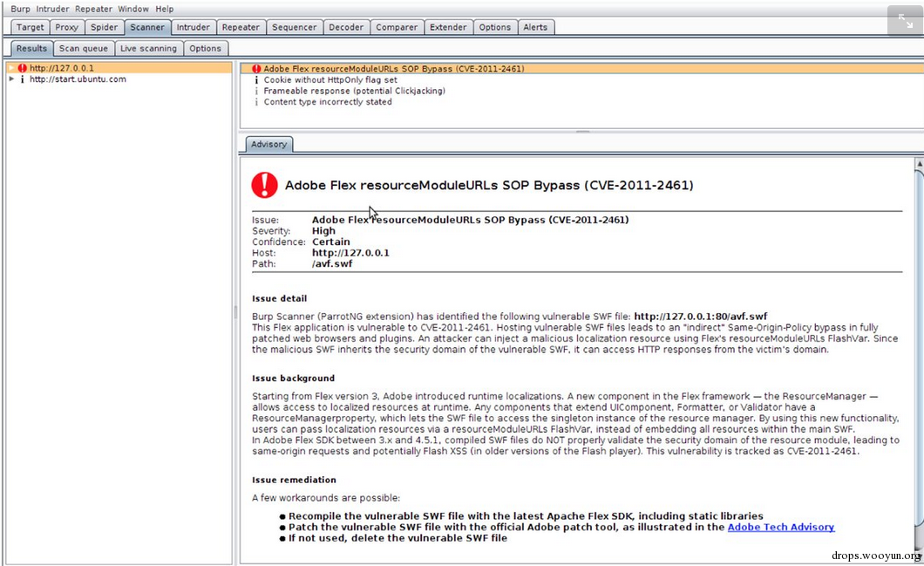This screenshot has width=924, height=566.
Task: Open the Decoder tool tab
Action: pyautogui.click(x=346, y=27)
